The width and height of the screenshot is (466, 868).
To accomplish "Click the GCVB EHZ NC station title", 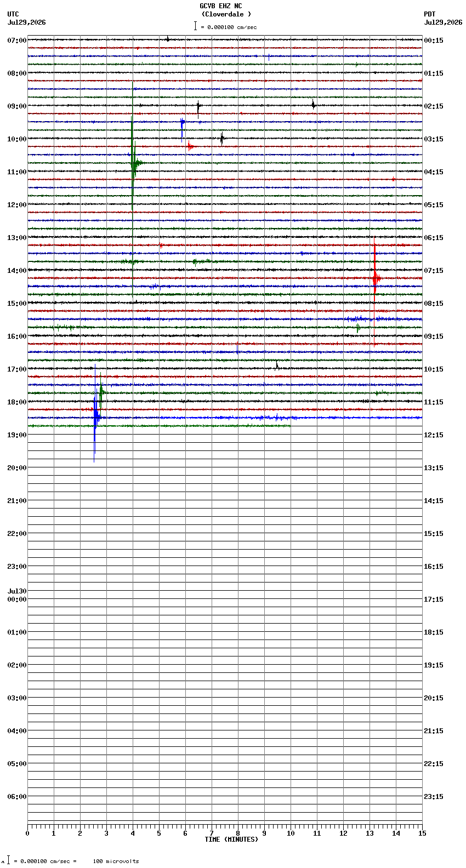I will pyautogui.click(x=220, y=6).
